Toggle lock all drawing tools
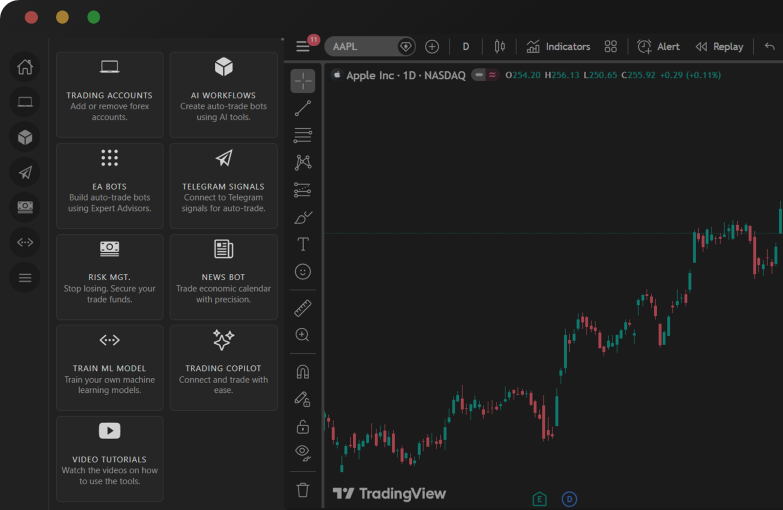 click(x=303, y=426)
